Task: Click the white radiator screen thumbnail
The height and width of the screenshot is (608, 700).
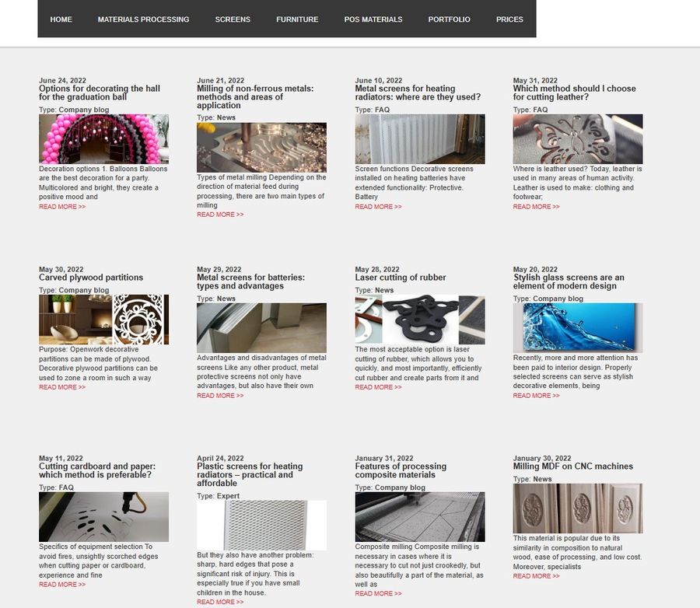Action: [x=420, y=139]
